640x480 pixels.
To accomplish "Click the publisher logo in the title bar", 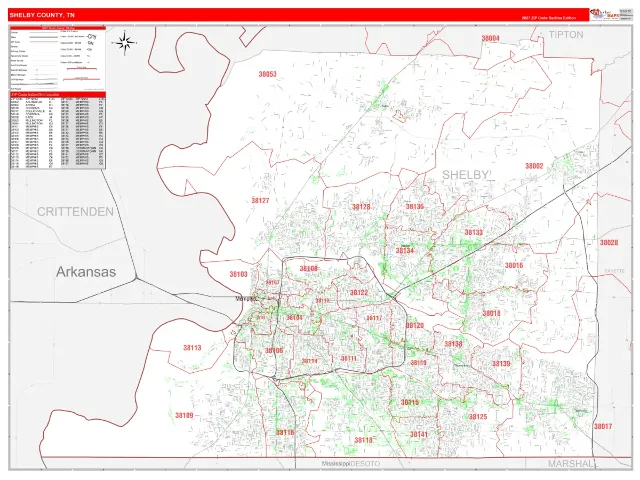I will 604,14.
